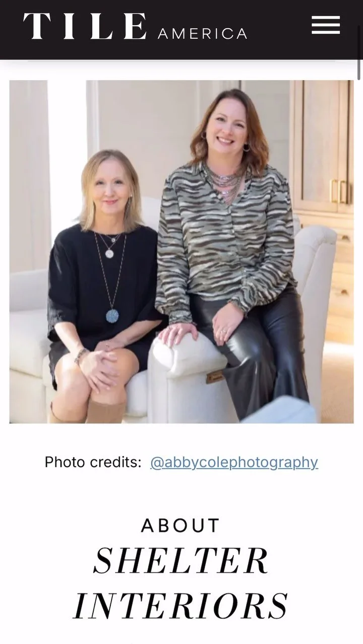The image size is (363, 644).
Task: Click the blue round pendant necklace
Action: (x=112, y=316)
